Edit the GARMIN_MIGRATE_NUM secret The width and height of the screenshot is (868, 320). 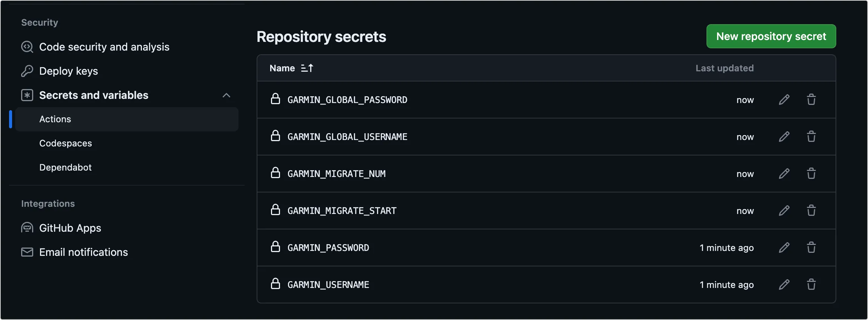click(784, 174)
